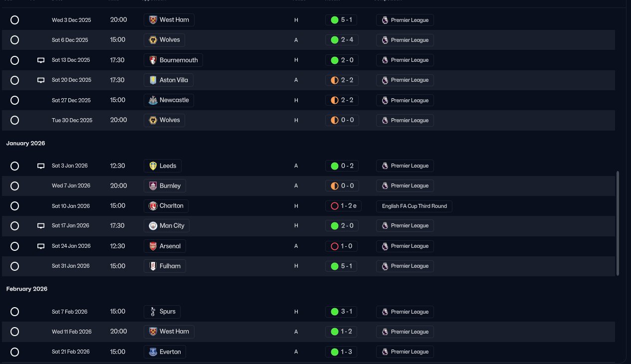Click the TV icon on the Leeds fixture row
The height and width of the screenshot is (364, 631).
pyautogui.click(x=41, y=166)
